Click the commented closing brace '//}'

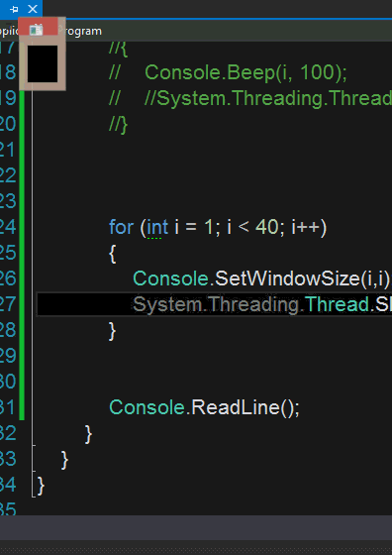point(119,125)
